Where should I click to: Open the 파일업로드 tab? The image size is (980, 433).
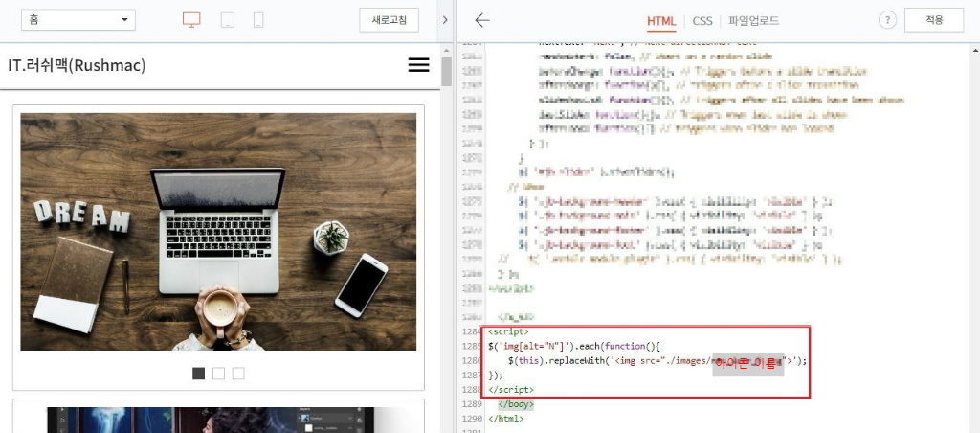coord(754,21)
